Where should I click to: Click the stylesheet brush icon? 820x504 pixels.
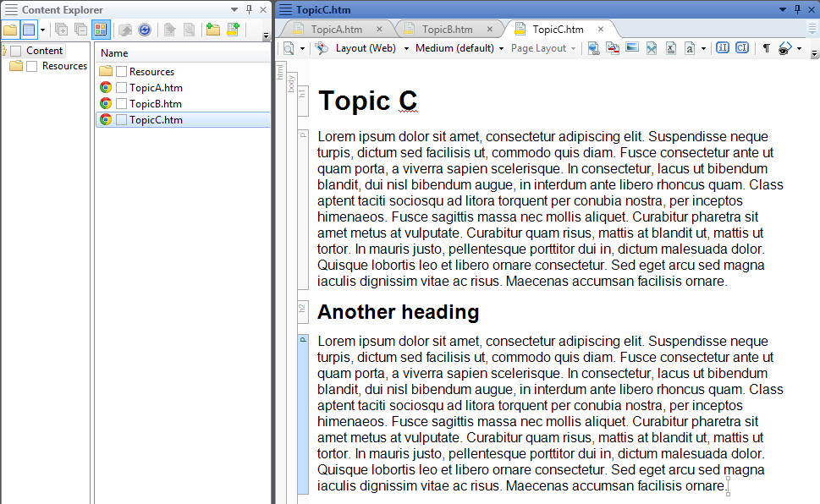[322, 48]
